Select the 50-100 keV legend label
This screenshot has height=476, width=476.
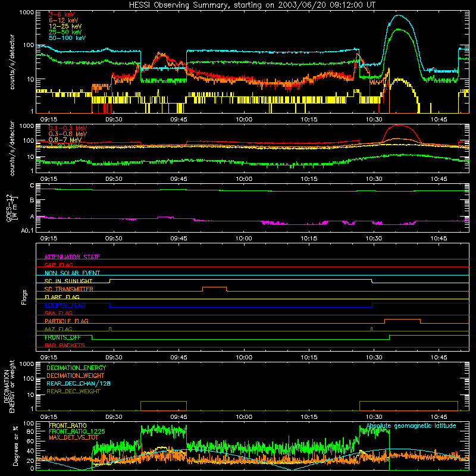point(67,38)
